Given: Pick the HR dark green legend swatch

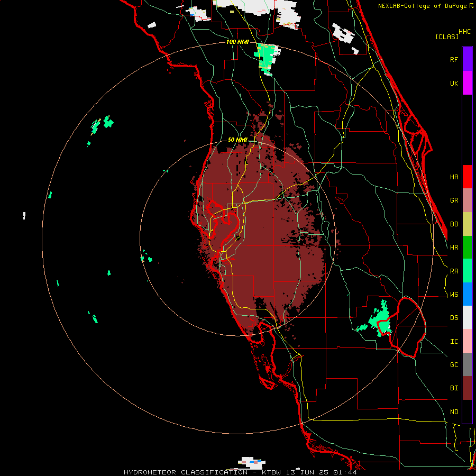Looking at the screenshot, I should click(x=467, y=248).
